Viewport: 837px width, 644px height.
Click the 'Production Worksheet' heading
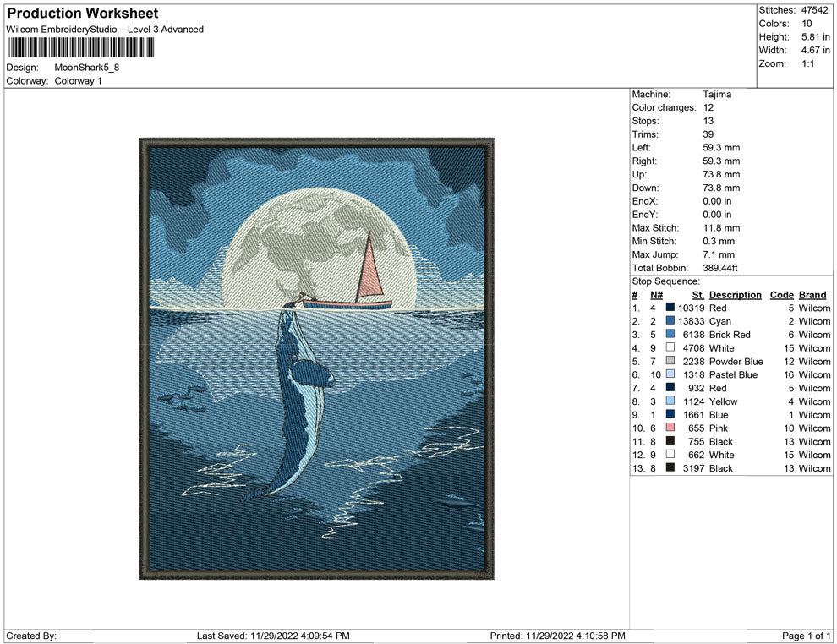(83, 14)
